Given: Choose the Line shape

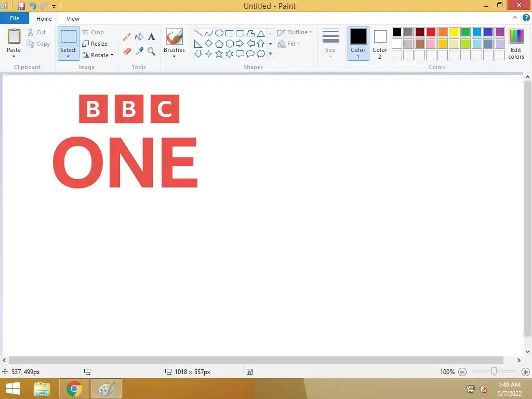Looking at the screenshot, I should click(198, 33).
